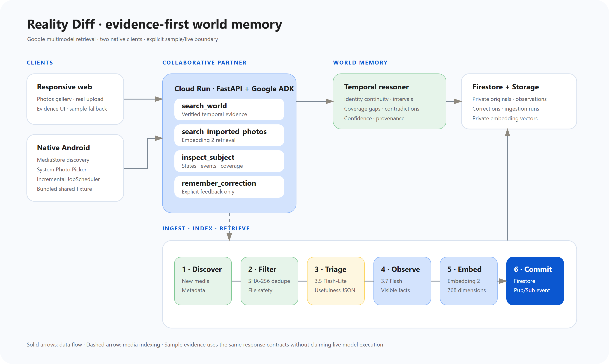Select the '2 · Filter' pipeline step heading
609x364 pixels.
(x=262, y=269)
